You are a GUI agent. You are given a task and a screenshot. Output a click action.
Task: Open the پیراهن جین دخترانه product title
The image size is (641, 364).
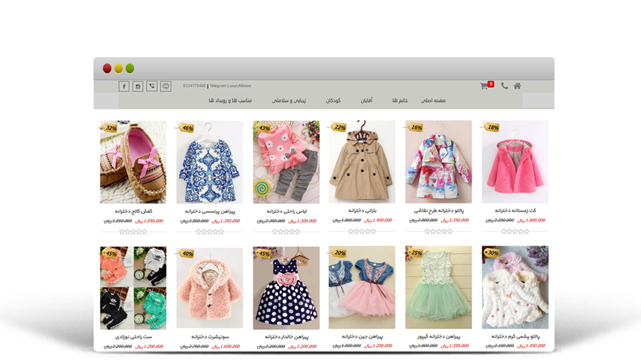362,337
